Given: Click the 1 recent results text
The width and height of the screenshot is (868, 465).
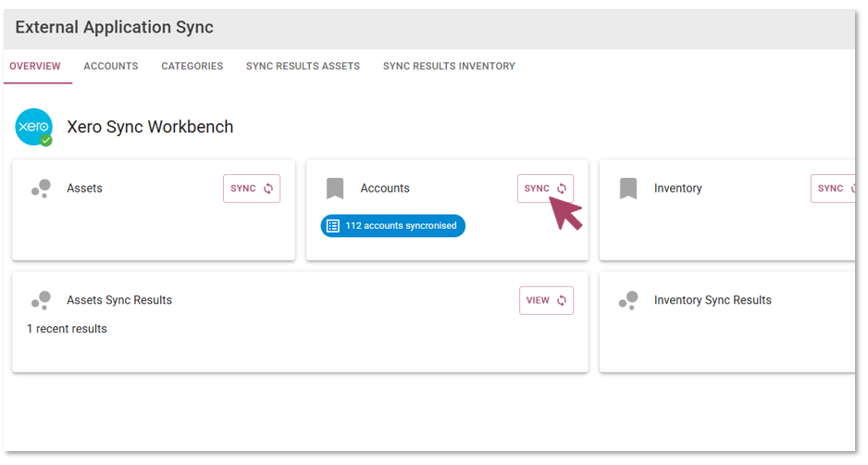Looking at the screenshot, I should [x=67, y=329].
